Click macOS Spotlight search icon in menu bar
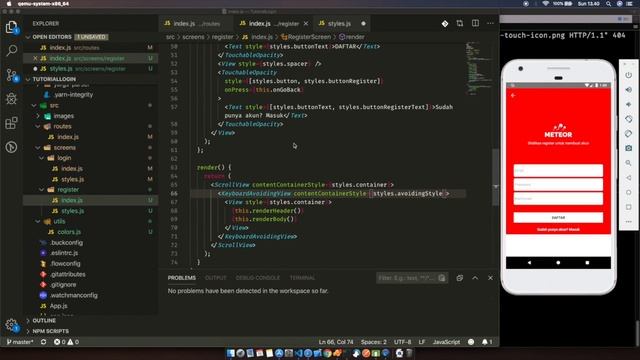The image size is (640, 360). (x=608, y=4)
